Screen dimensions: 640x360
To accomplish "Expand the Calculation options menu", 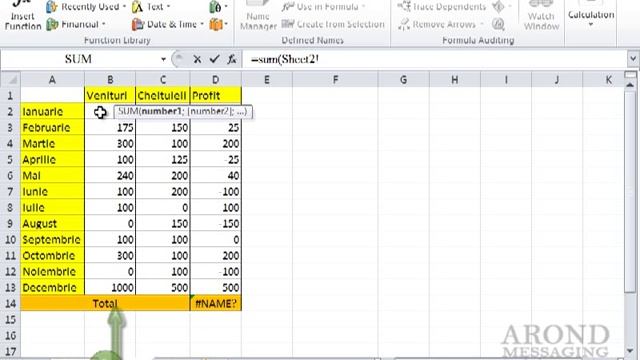I will [591, 16].
